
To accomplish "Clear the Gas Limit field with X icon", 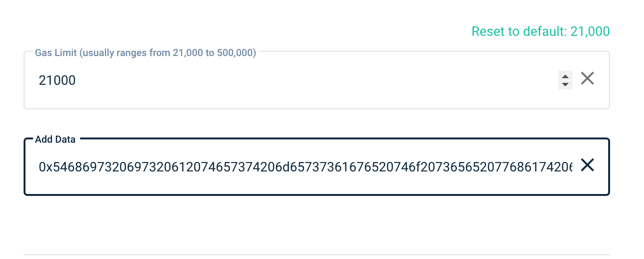I will coord(587,78).
